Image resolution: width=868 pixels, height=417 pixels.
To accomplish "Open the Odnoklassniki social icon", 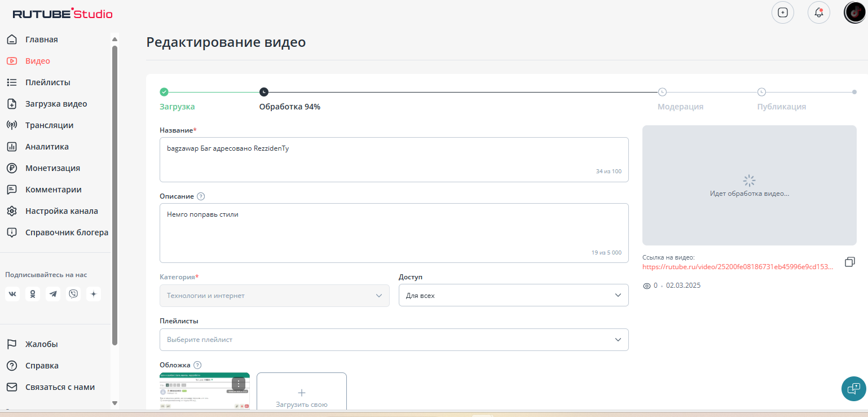I will pos(33,294).
